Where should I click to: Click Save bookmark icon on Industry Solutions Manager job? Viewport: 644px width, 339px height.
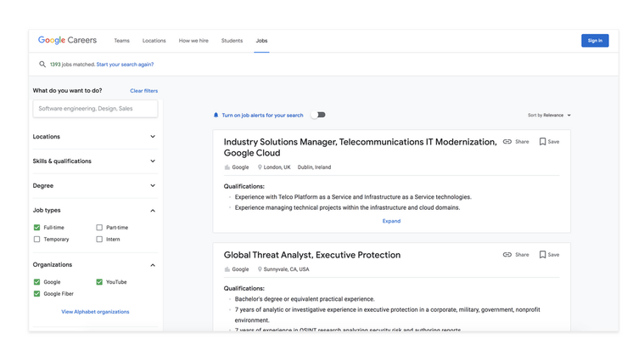click(542, 142)
